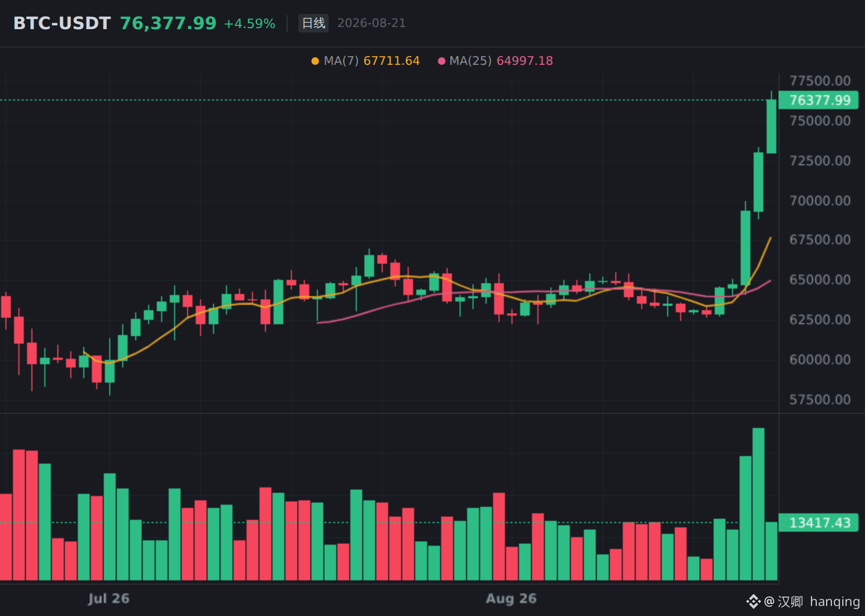Click the green 76377.99 price tag on axis
Viewport: 865px width, 616px height.
819,101
